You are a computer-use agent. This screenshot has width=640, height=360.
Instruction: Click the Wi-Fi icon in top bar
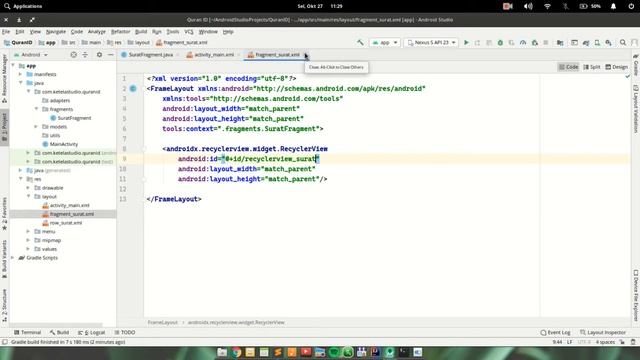coord(547,6)
